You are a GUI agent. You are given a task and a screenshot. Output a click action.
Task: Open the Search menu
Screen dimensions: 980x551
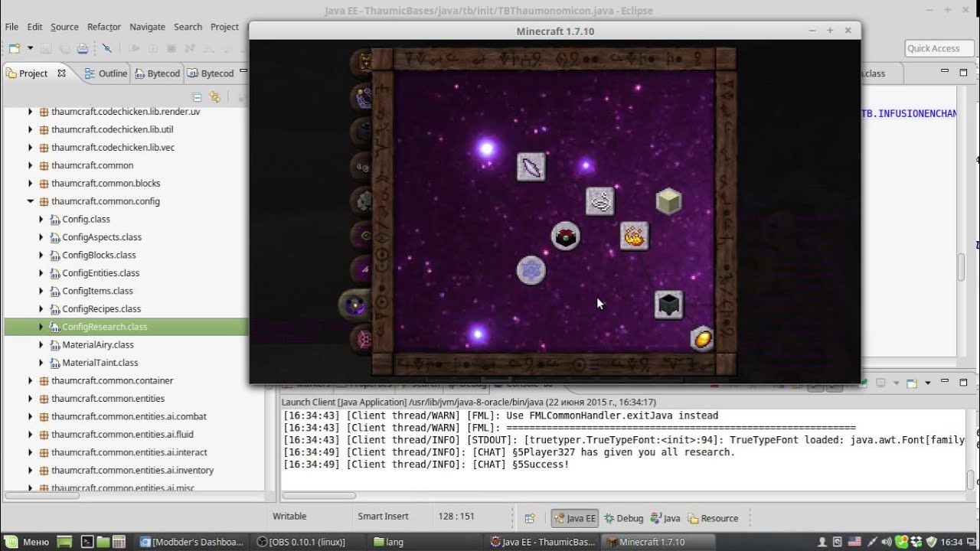(188, 27)
